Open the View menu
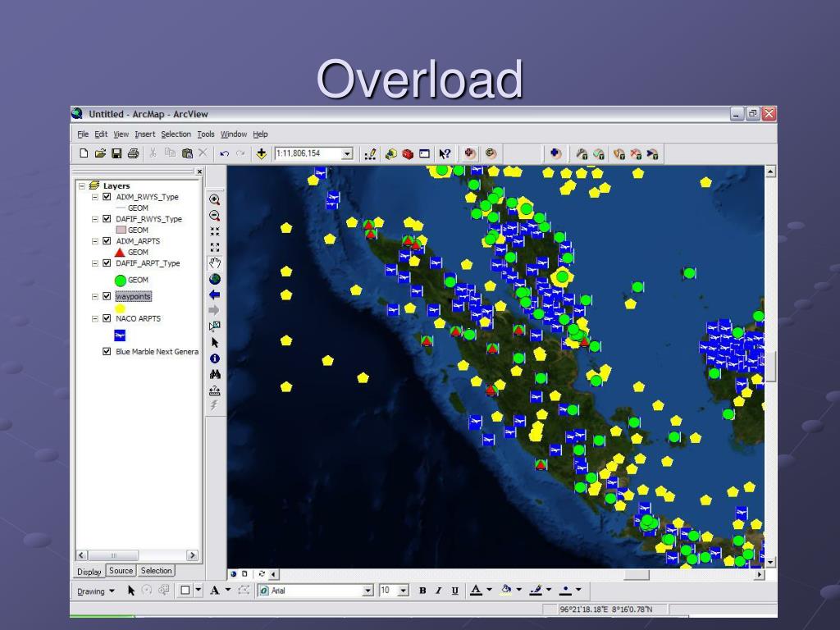This screenshot has width=840, height=630. point(121,134)
